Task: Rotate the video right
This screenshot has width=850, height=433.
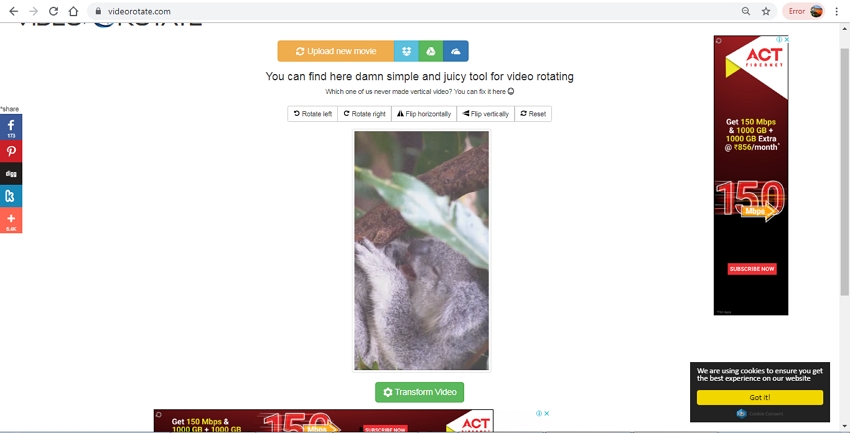Action: [x=364, y=114]
